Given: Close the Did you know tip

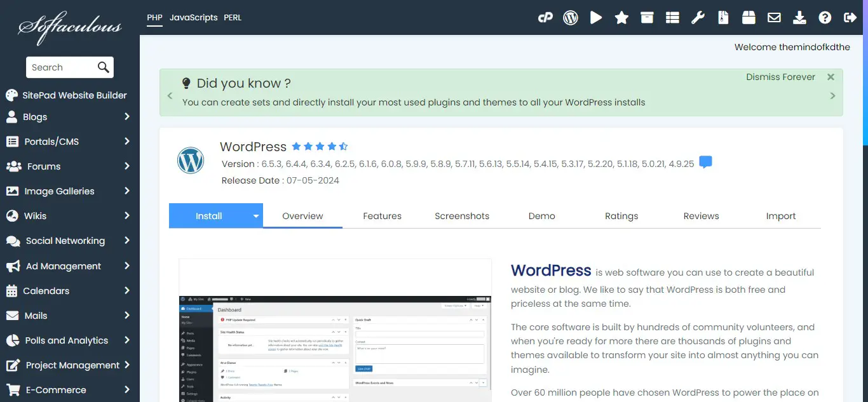Looking at the screenshot, I should click(x=831, y=77).
